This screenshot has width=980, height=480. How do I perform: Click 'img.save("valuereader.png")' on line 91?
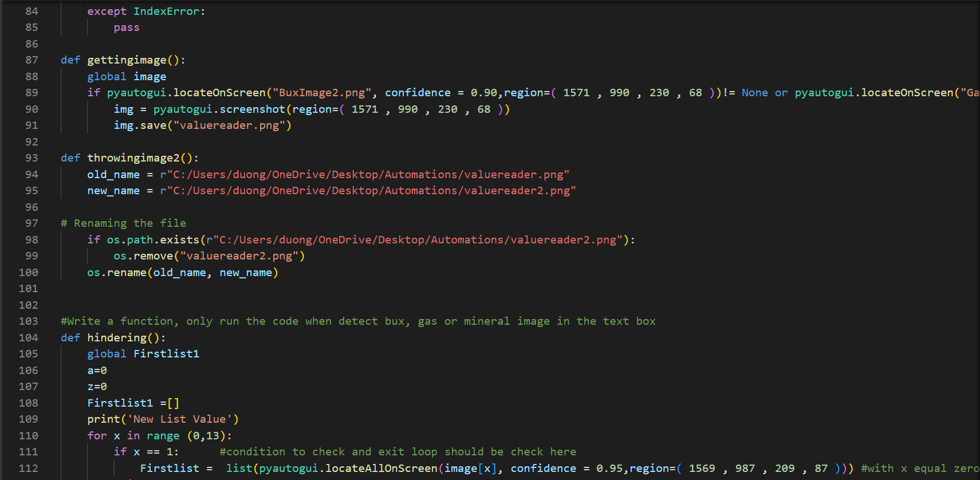(x=203, y=125)
